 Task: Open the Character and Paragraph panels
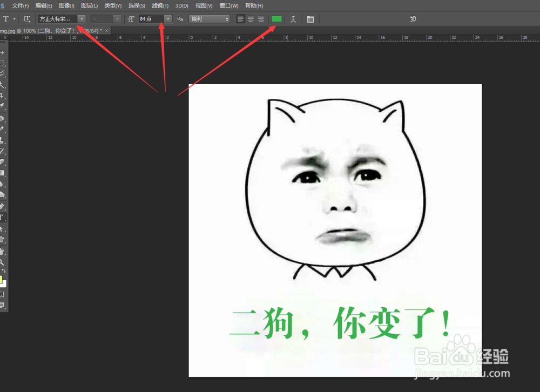coord(310,19)
